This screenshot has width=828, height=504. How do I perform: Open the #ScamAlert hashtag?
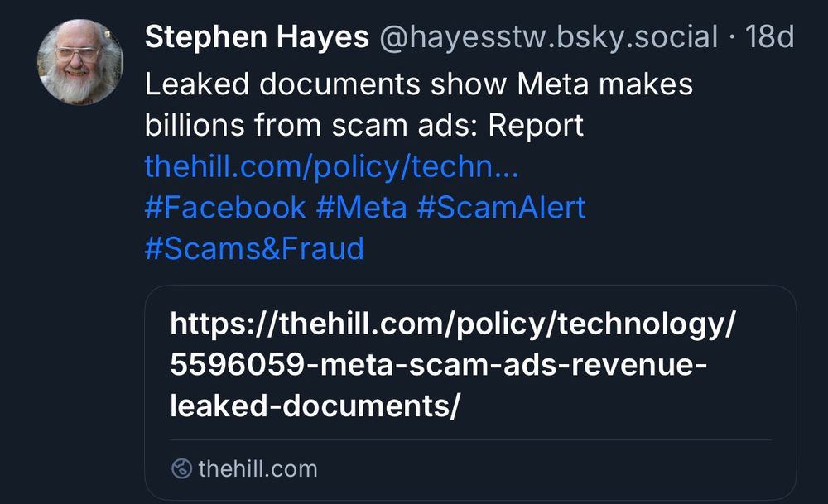tap(503, 207)
